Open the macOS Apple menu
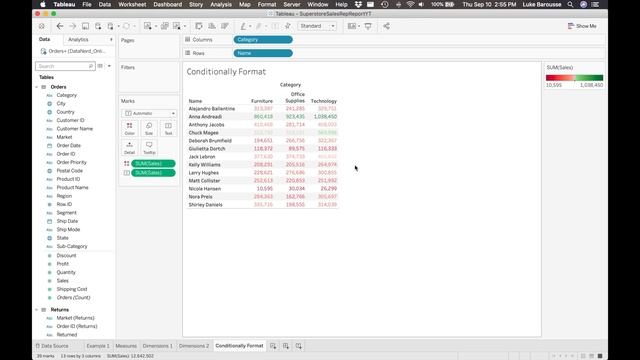The height and width of the screenshot is (360, 640). click(x=42, y=4)
